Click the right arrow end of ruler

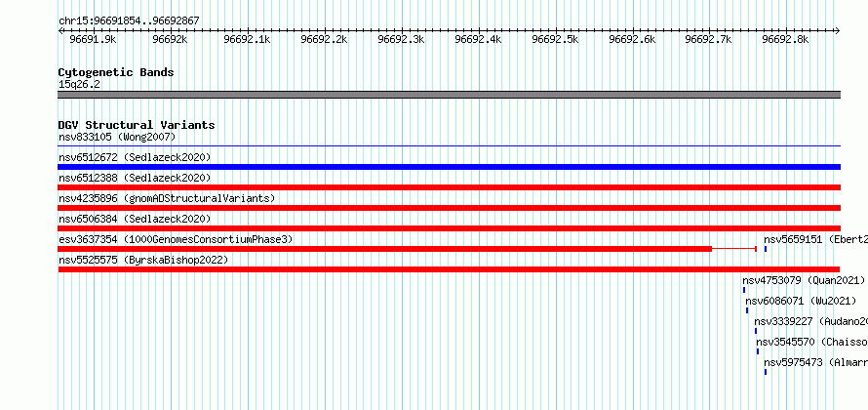point(838,31)
